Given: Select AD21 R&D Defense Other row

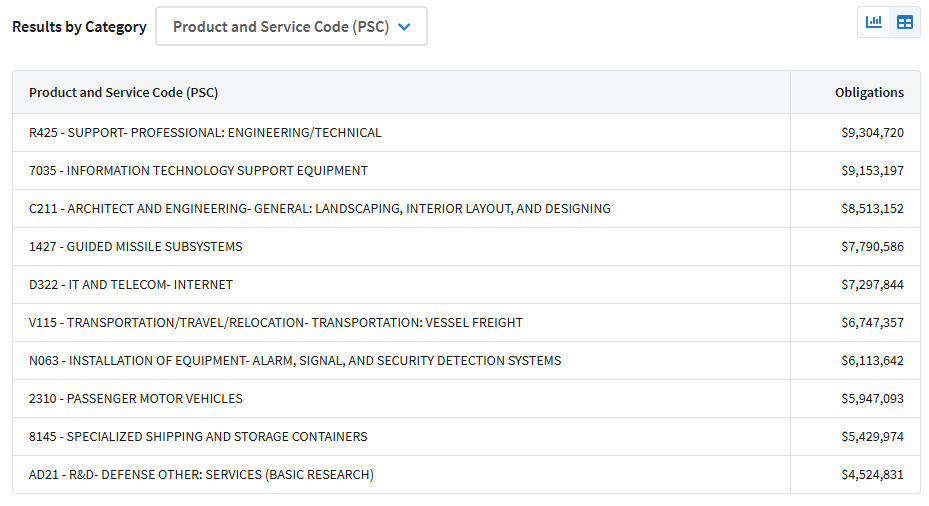Looking at the screenshot, I should (x=466, y=475).
